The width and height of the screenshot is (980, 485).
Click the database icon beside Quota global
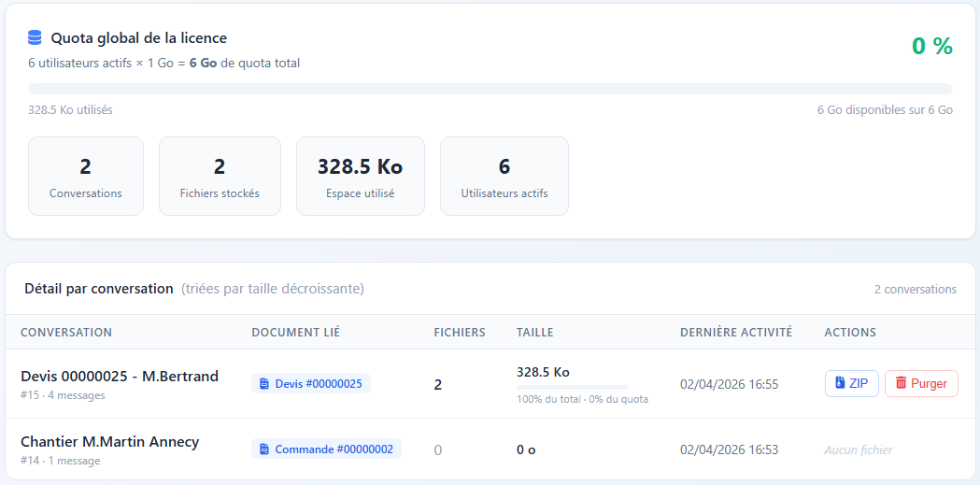point(36,38)
